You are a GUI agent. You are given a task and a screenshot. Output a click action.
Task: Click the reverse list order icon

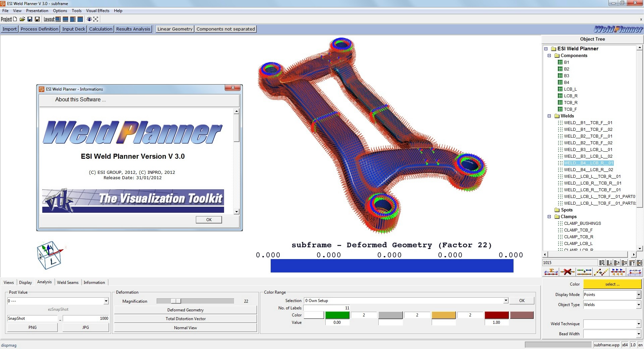[x=639, y=262]
